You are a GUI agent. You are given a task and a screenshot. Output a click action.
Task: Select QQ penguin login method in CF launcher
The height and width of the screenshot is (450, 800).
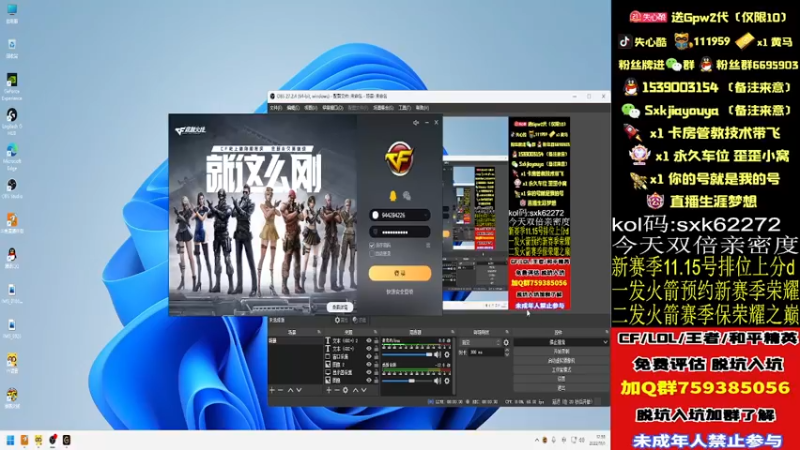tap(392, 195)
